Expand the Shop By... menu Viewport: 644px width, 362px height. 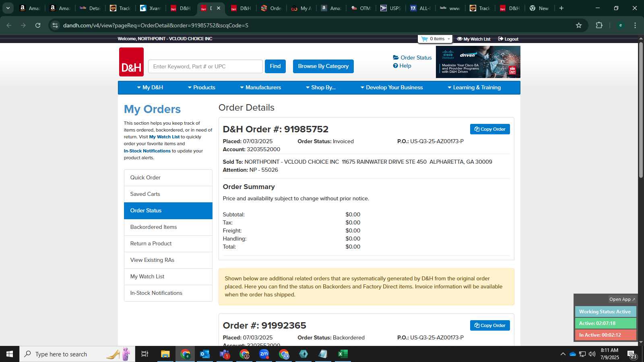[x=320, y=88]
